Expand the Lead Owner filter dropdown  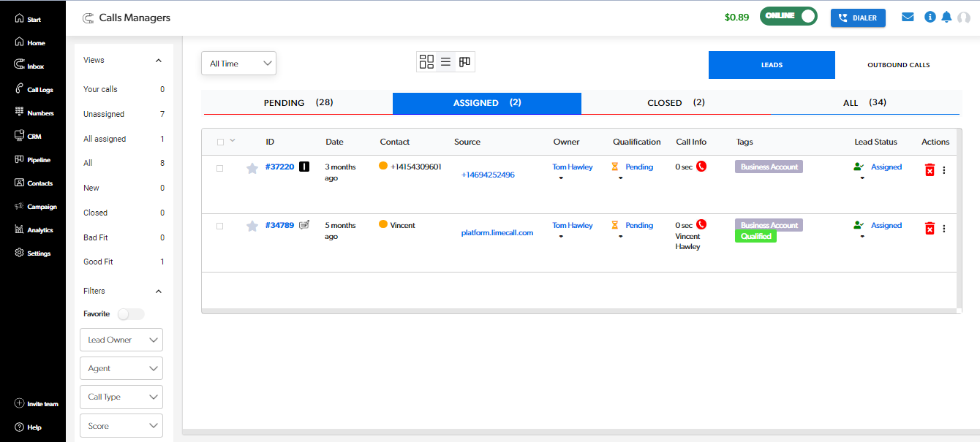pyautogui.click(x=121, y=340)
